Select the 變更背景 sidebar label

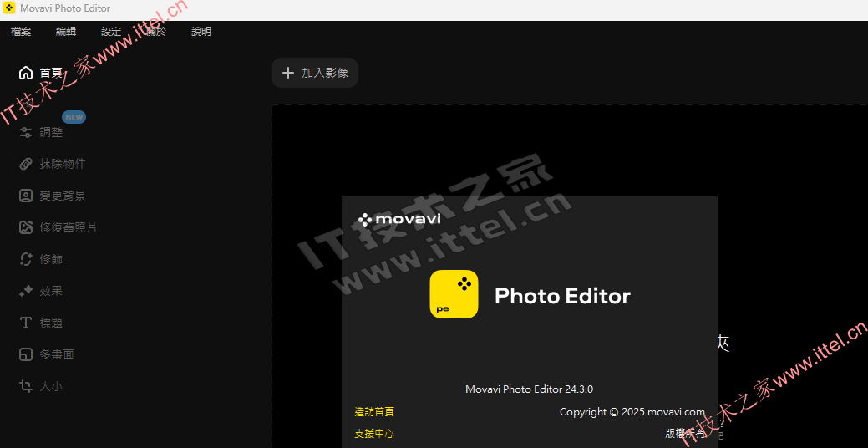coord(63,196)
